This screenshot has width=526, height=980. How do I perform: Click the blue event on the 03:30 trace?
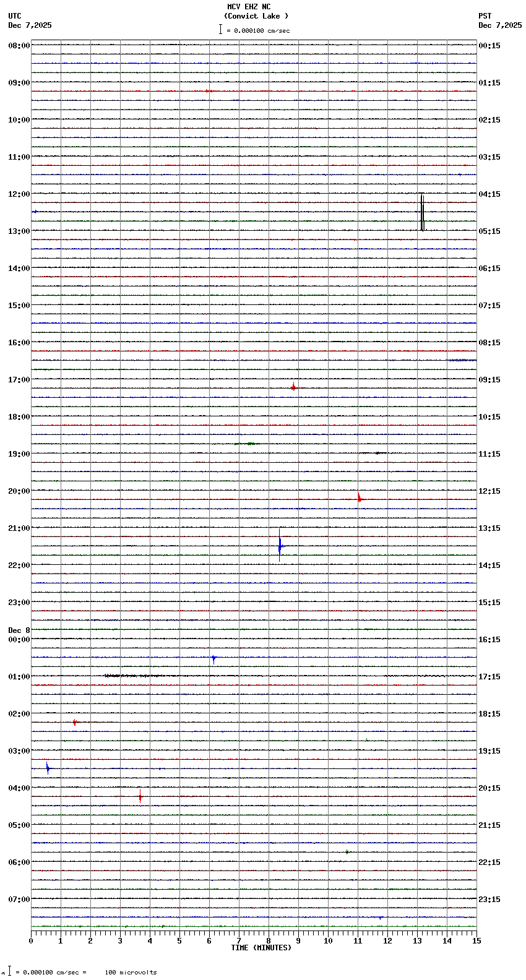[x=48, y=768]
